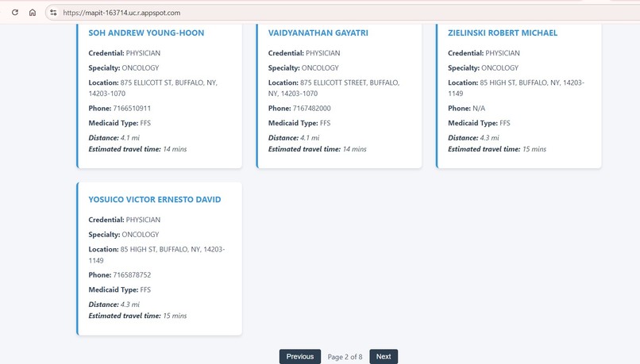Select Vaidyanathan's 875 ELLICOTT STREET address
This screenshot has height=364, width=640.
[333, 88]
